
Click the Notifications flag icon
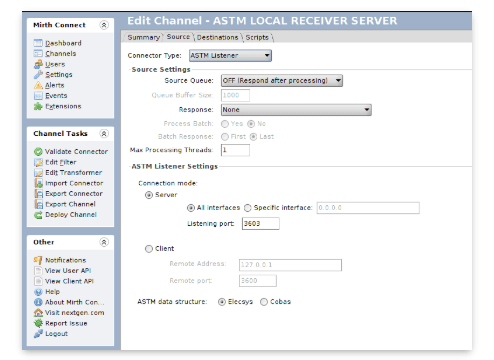pos(38,260)
